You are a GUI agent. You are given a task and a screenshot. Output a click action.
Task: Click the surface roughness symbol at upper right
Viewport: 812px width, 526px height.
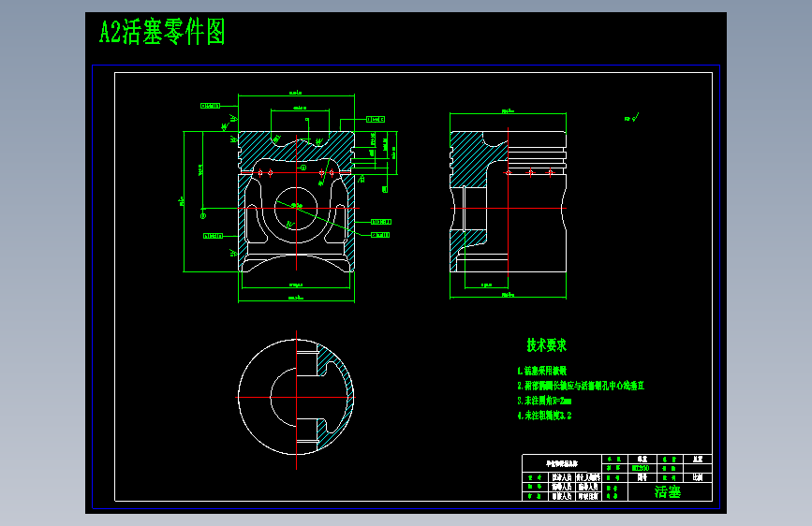[632, 118]
